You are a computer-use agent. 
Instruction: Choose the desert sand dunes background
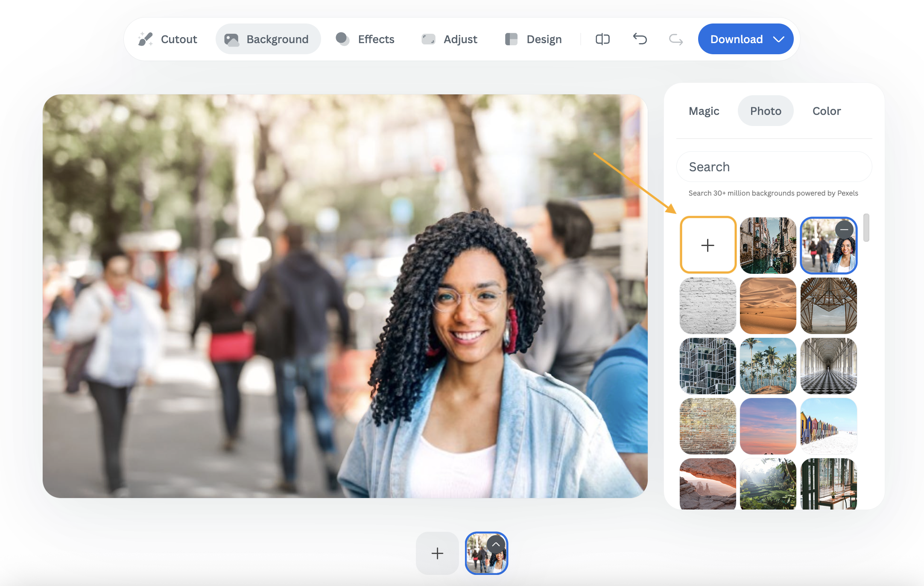point(768,306)
